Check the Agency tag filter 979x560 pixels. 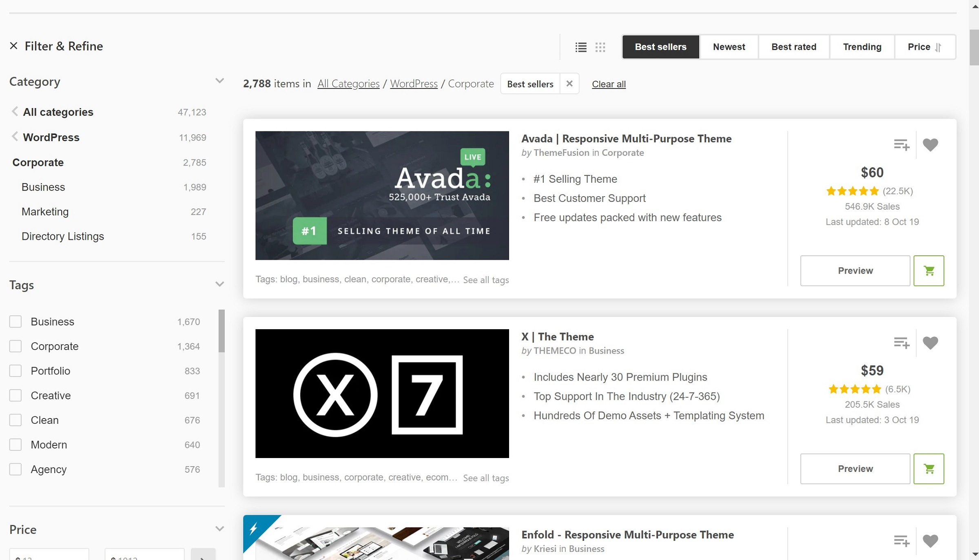16,469
